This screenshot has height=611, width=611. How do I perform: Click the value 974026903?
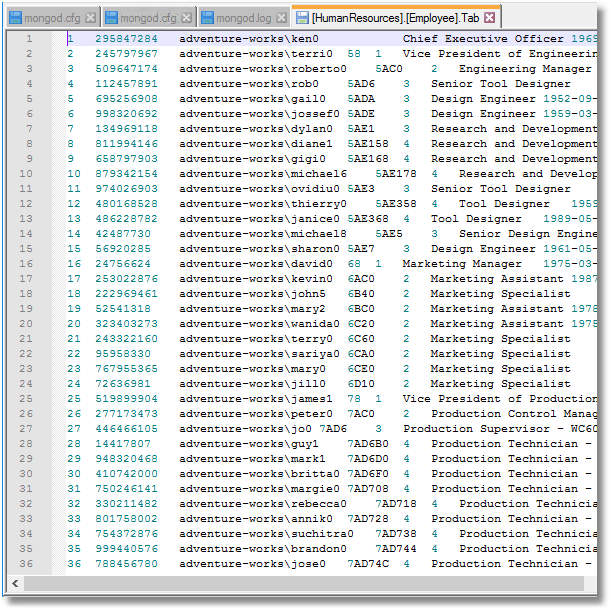click(x=127, y=189)
